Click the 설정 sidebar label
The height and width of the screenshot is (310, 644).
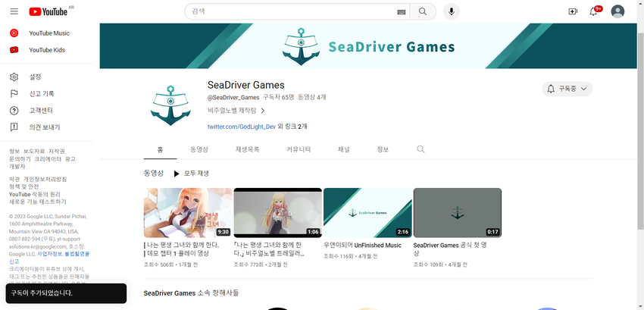tap(36, 77)
